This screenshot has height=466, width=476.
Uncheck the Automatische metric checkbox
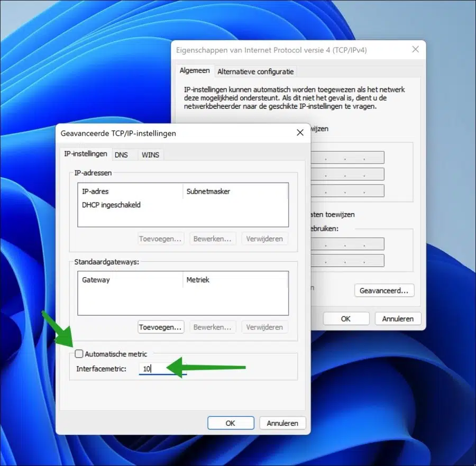click(79, 354)
